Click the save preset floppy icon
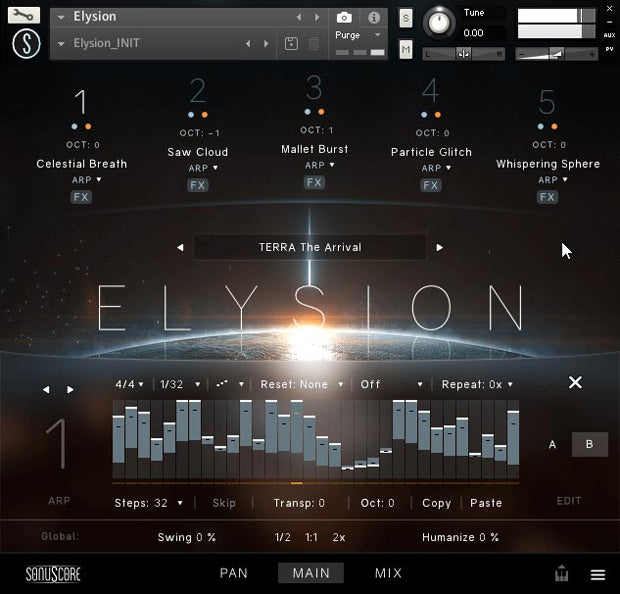Viewport: 620px width, 594px height. (291, 44)
